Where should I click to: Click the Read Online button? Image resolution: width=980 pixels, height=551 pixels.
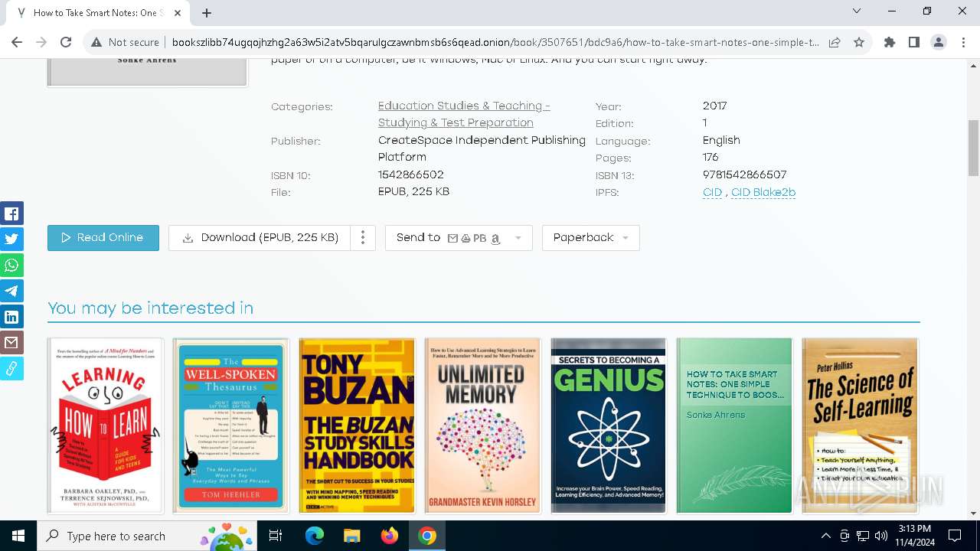click(x=103, y=238)
